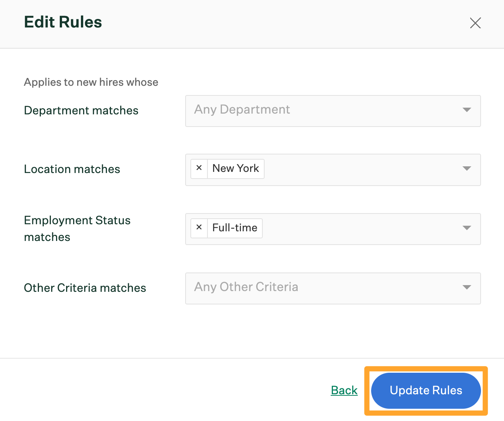Expand the Location matches dropdown arrow
Screen dimensions: 504x421
pyautogui.click(x=467, y=169)
